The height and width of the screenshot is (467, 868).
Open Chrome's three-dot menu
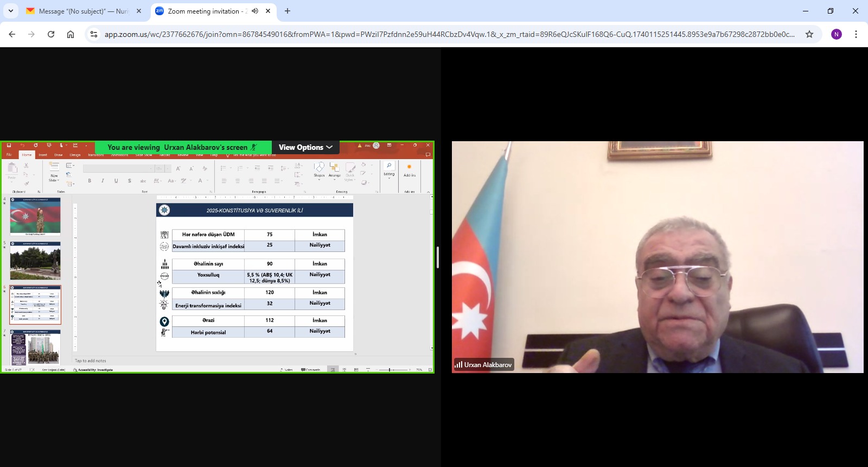856,34
